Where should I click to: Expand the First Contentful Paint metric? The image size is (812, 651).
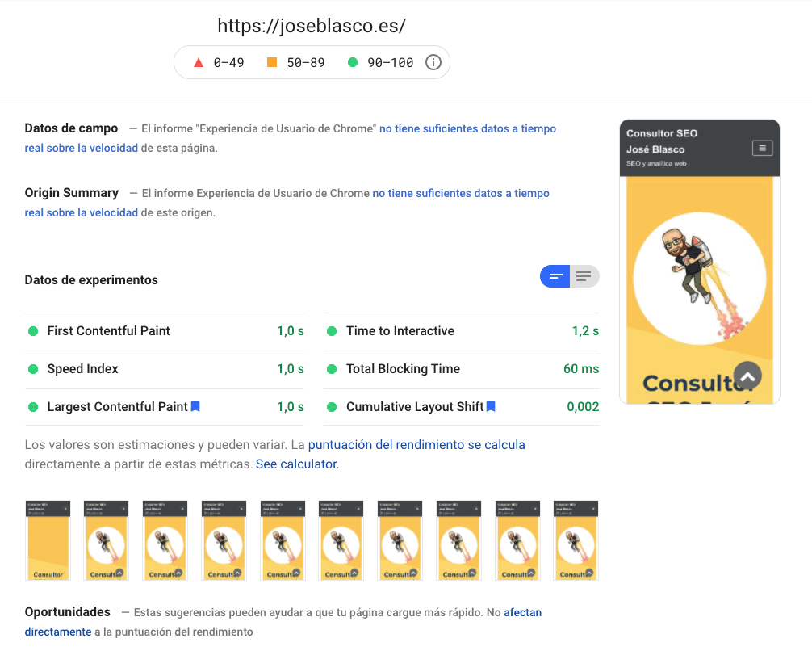pos(109,331)
